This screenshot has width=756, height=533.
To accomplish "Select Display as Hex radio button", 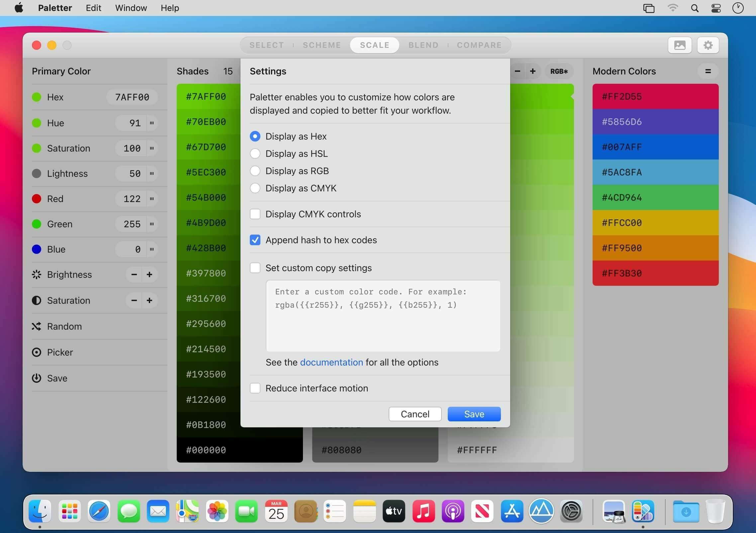I will (255, 136).
